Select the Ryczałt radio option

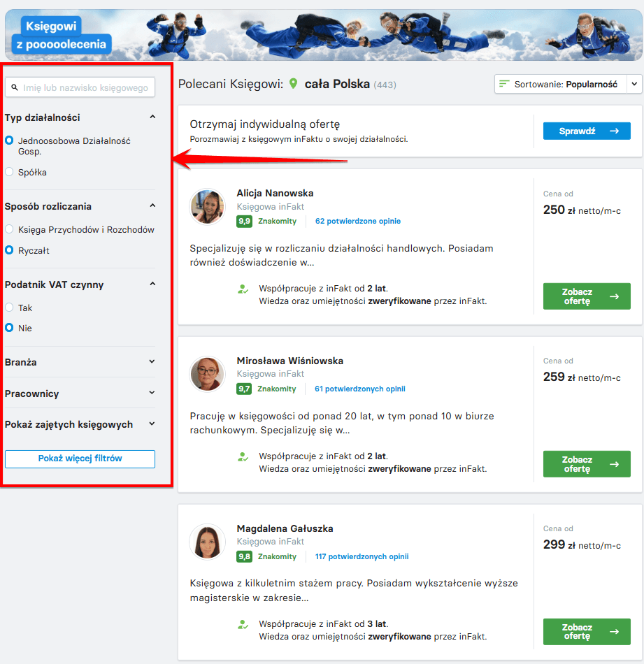(x=9, y=250)
